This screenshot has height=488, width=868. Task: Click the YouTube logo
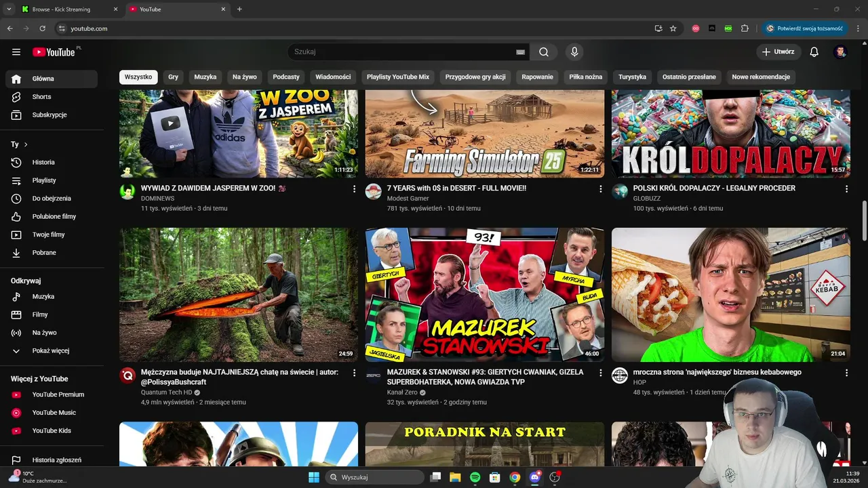[54, 52]
